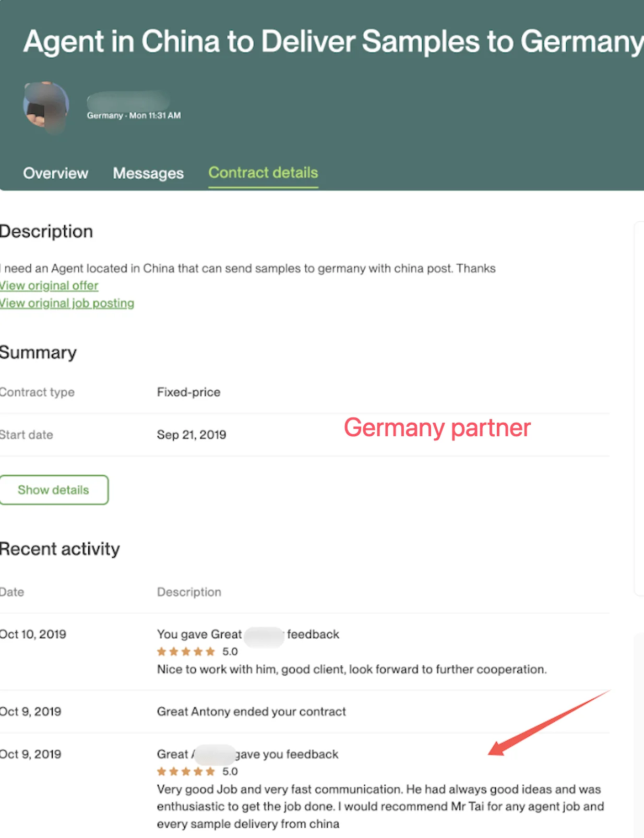Select the Contract details tab
Viewport: 644px width, 838px height.
[263, 173]
